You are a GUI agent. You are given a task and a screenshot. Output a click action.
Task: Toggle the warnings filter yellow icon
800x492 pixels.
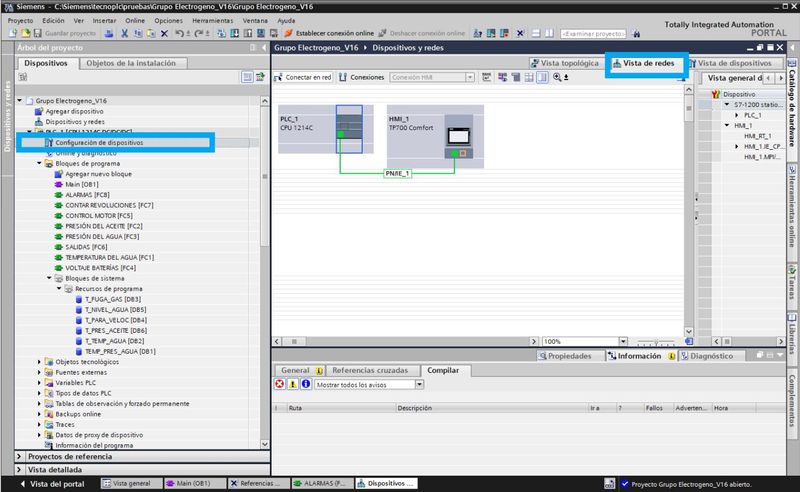pyautogui.click(x=293, y=384)
